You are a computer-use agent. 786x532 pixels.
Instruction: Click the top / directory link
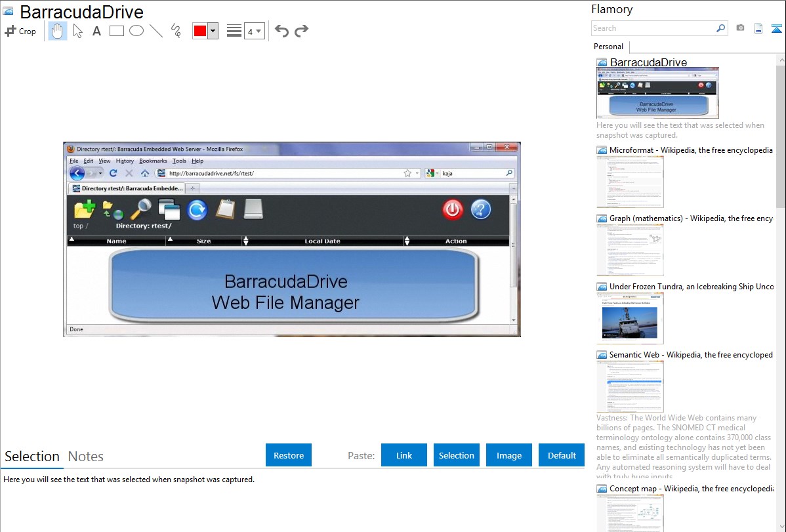pyautogui.click(x=80, y=226)
